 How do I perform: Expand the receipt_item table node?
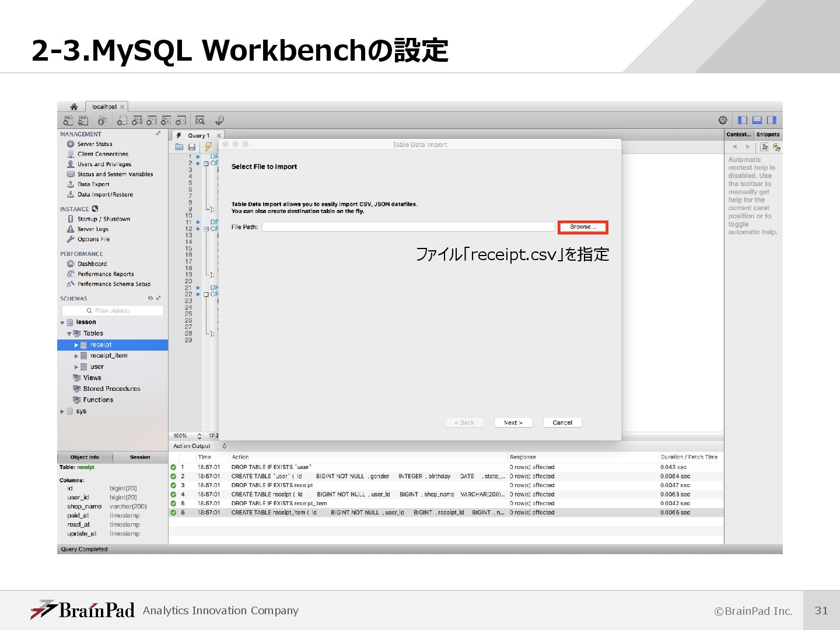click(x=76, y=356)
